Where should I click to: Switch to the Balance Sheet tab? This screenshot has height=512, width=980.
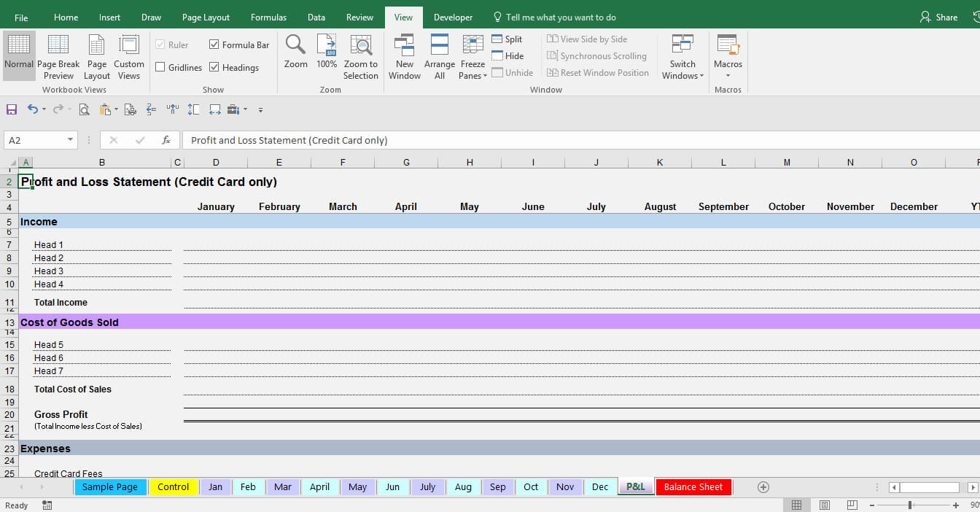[693, 487]
